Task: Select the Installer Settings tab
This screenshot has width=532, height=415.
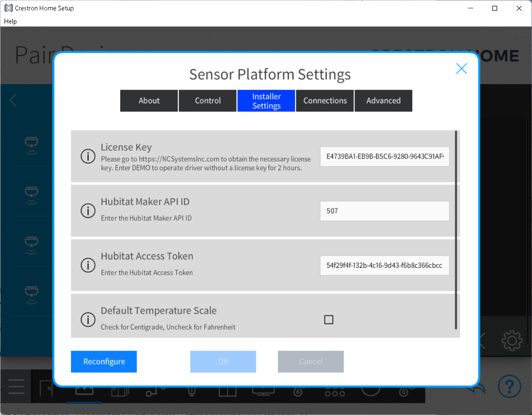Action: (266, 101)
